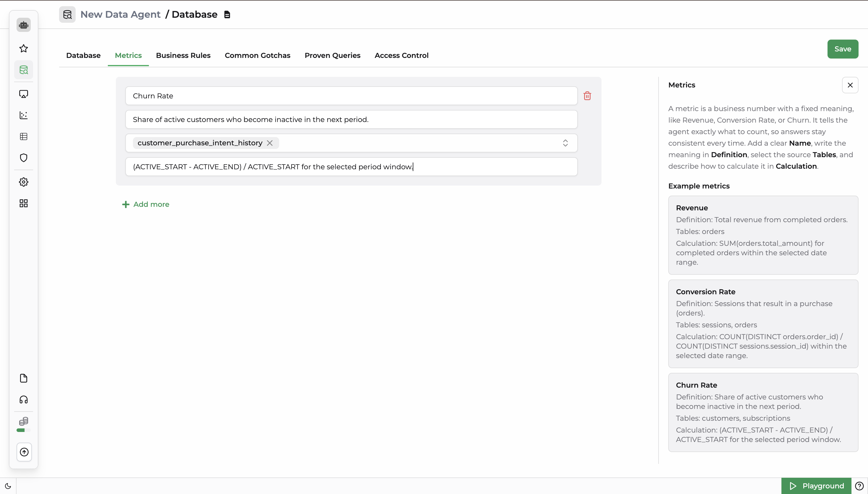Open the robot agent icon in sidebar
Image resolution: width=868 pixels, height=494 pixels.
pyautogui.click(x=24, y=25)
